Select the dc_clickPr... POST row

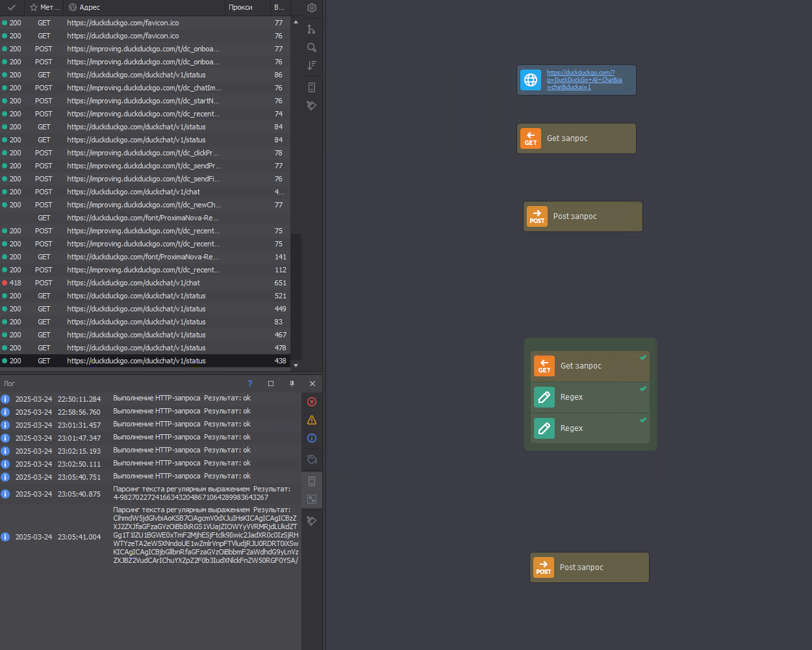145,153
